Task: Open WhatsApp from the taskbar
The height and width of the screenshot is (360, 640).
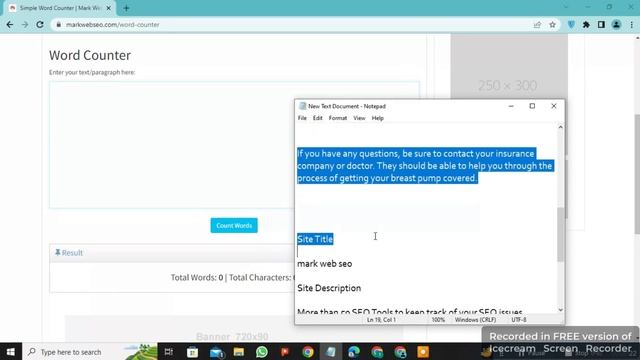Action: pos(262,352)
